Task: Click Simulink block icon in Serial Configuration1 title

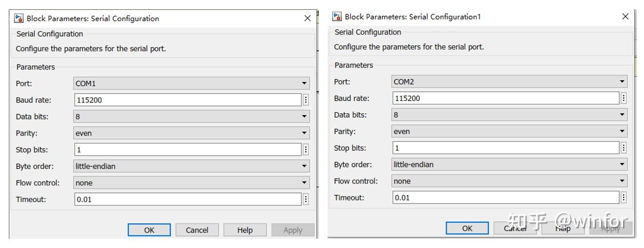Action: (337, 17)
